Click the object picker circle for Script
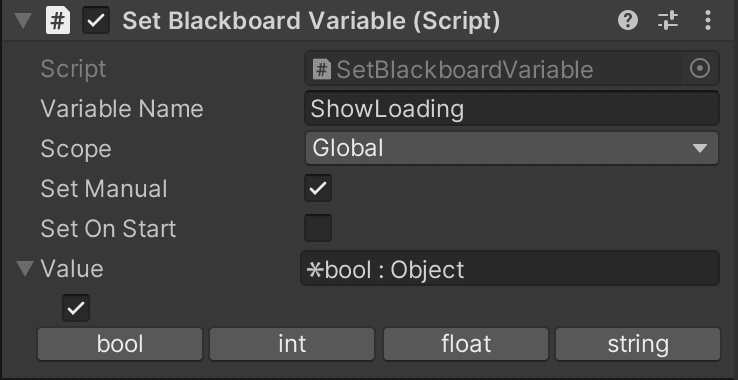Screen dimensions: 738x380 click(699, 69)
